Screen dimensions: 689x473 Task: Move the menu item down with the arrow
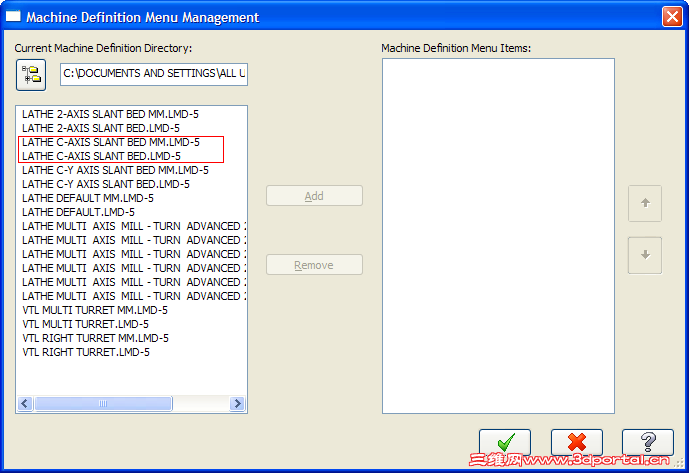point(645,255)
